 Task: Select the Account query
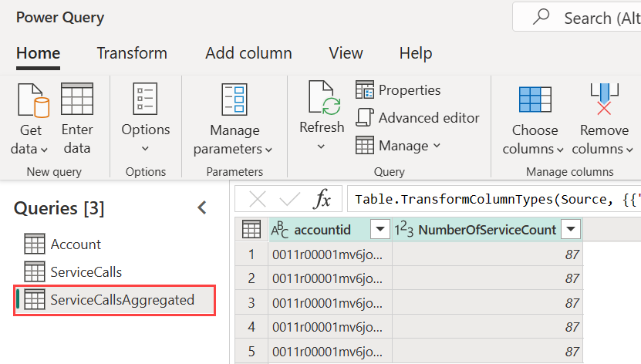[x=76, y=244]
